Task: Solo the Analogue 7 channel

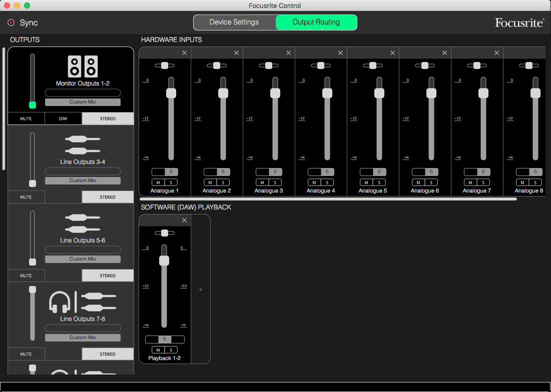Action: [x=483, y=182]
